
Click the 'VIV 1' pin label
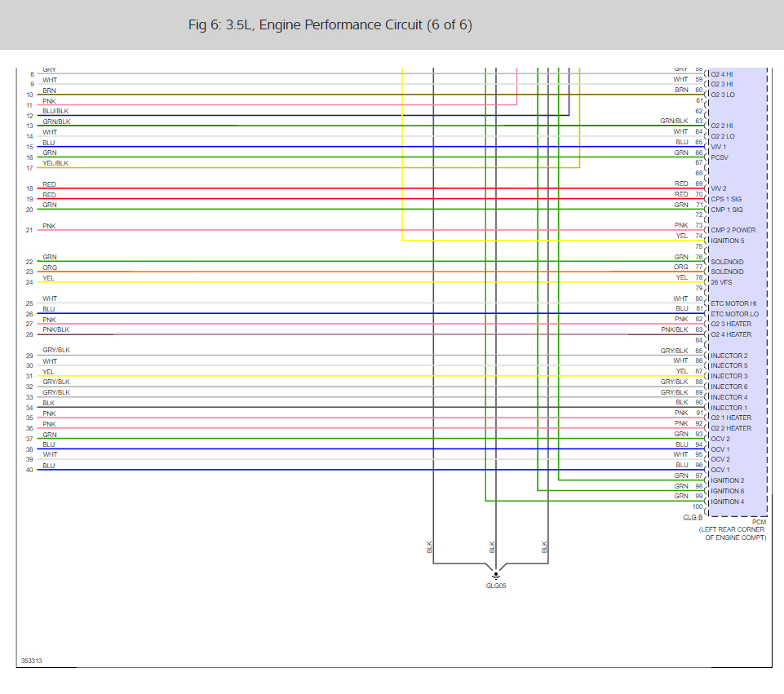coord(718,147)
